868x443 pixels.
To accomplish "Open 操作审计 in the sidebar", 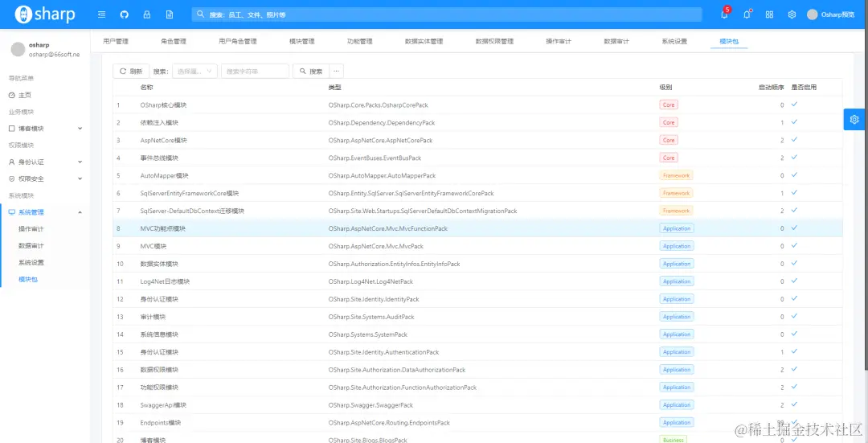I will (x=31, y=228).
